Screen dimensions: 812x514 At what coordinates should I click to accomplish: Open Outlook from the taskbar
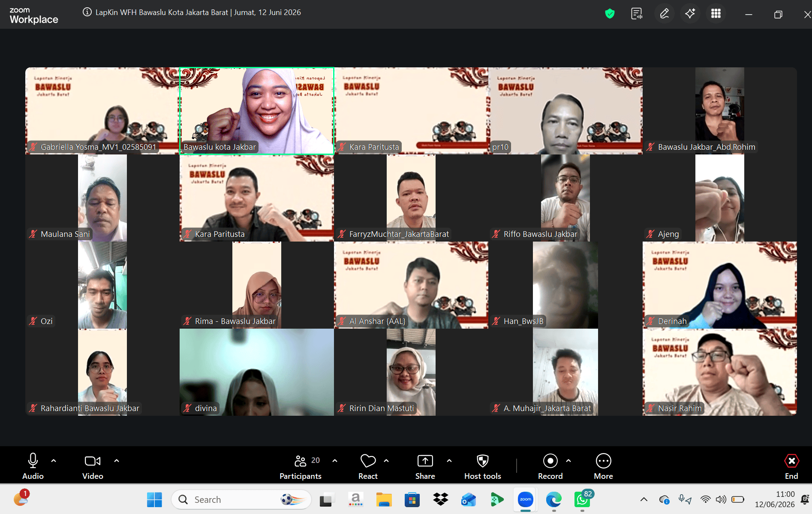pyautogui.click(x=469, y=500)
